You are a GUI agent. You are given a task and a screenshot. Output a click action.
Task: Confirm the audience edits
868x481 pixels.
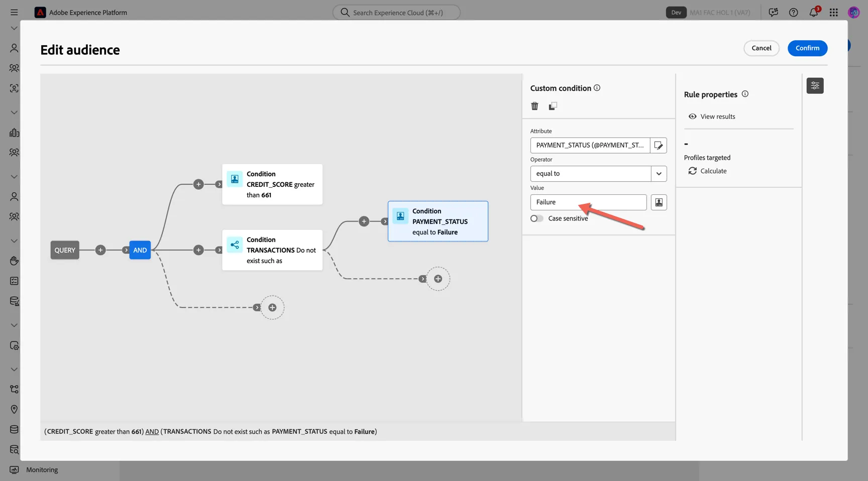(807, 48)
